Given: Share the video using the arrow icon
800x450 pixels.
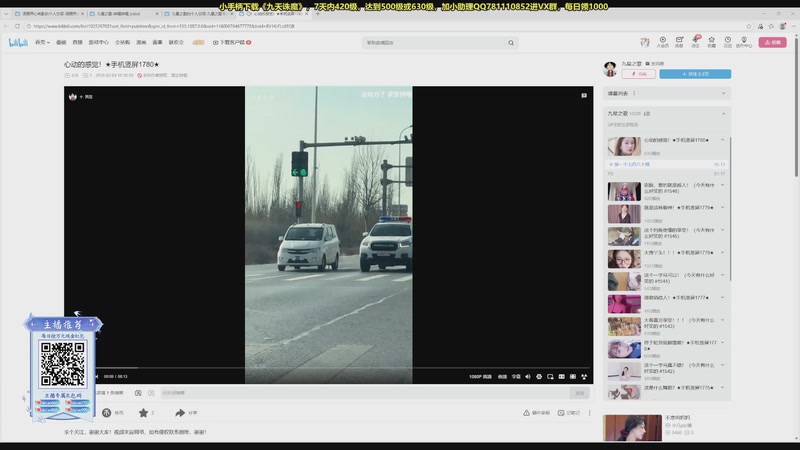Looking at the screenshot, I should 180,412.
